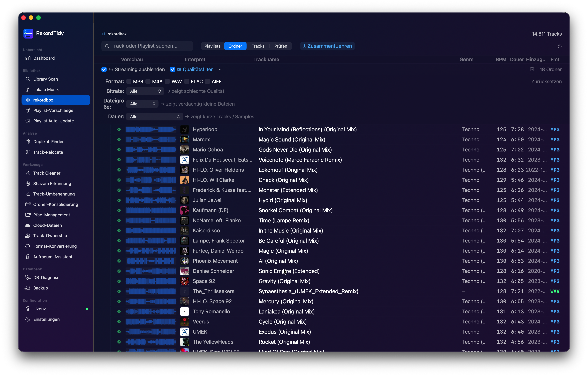
Task: Click the Playlist-Vorschlaege icon in sidebar
Action: [x=28, y=110]
